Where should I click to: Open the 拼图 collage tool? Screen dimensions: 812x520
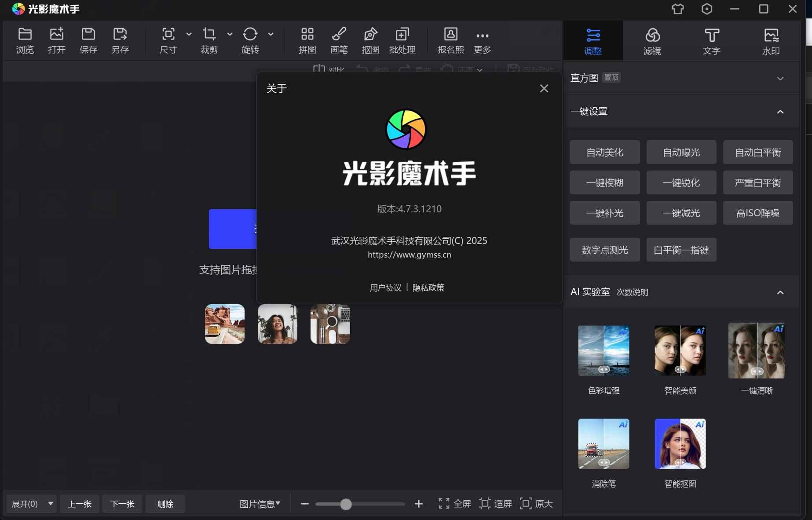coord(307,40)
